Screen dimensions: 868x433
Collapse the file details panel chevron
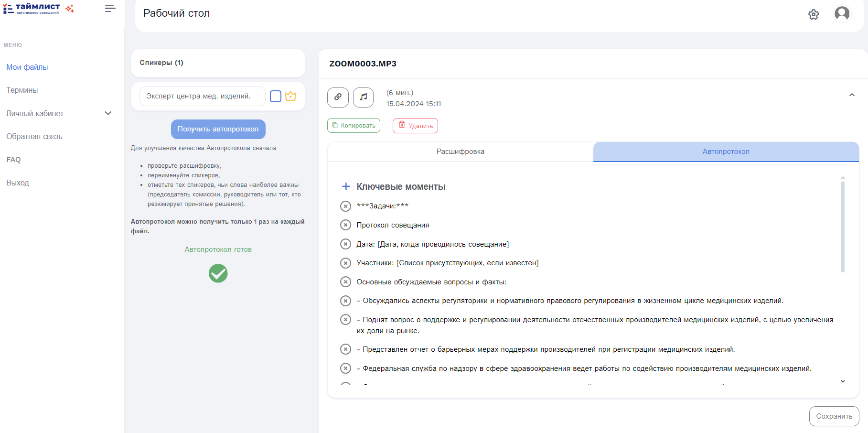tap(852, 95)
